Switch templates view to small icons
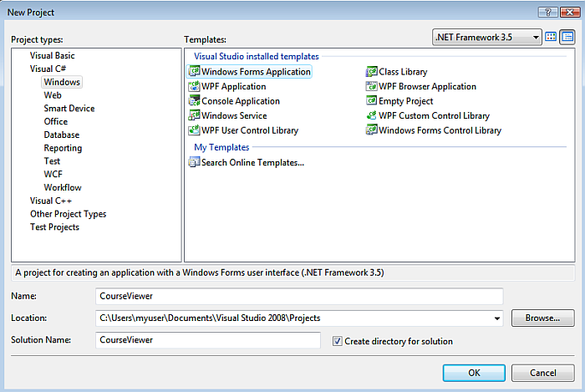This screenshot has width=585, height=392. [567, 37]
